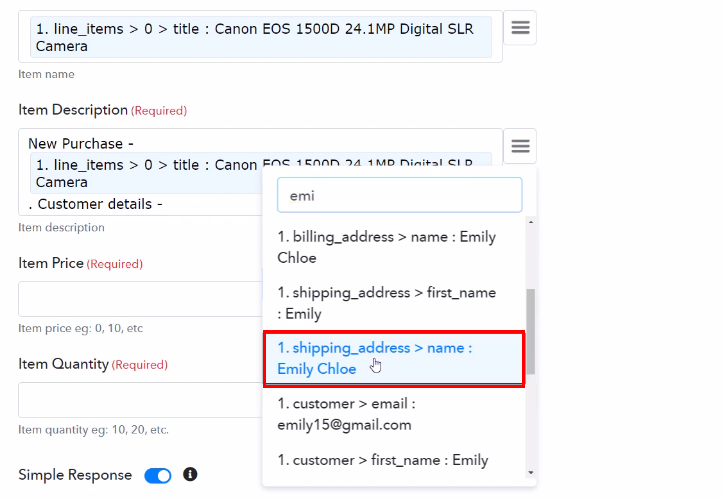Select 'shipping_address > first_name : Emily' option
725x500 pixels.
(x=394, y=303)
